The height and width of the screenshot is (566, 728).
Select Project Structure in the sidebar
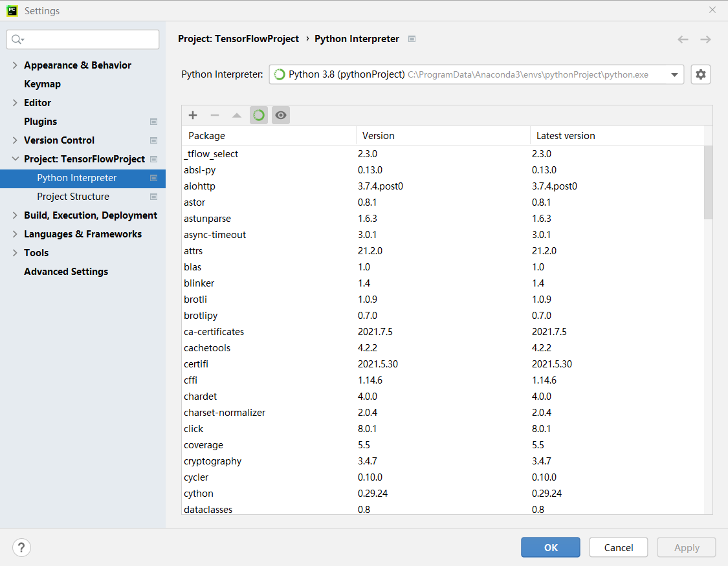pos(72,196)
